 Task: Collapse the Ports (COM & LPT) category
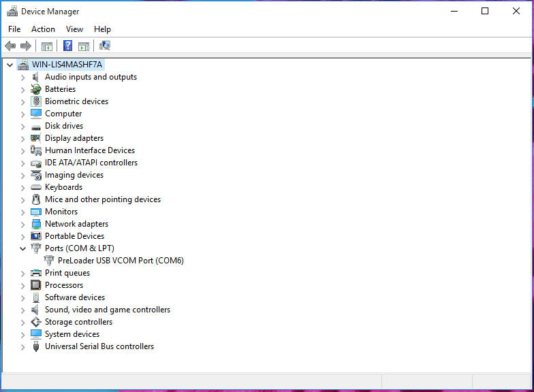(22, 249)
